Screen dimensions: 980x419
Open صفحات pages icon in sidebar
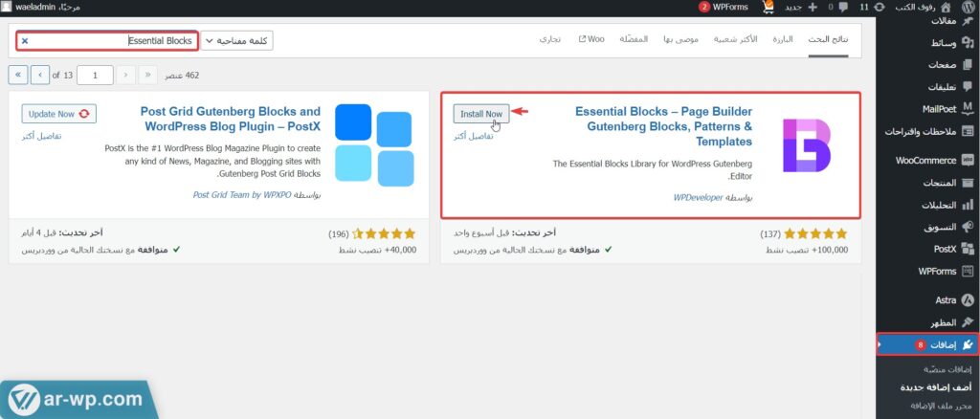[x=968, y=64]
